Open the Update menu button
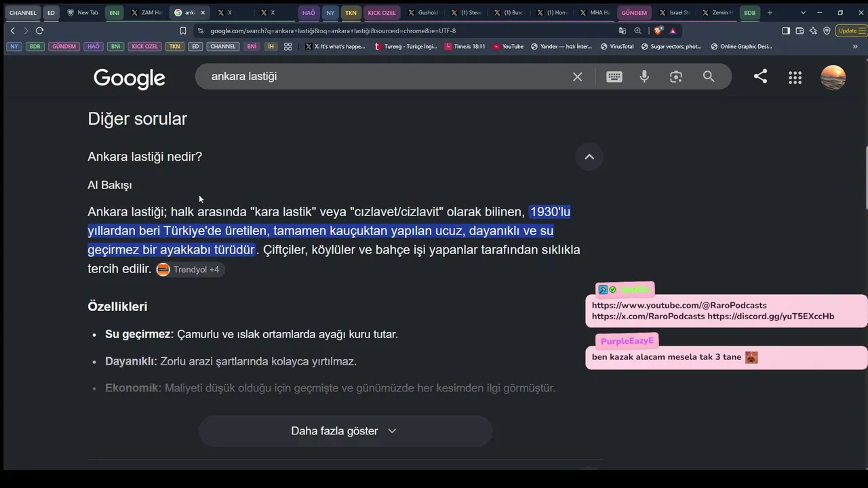Screen dimensions: 868x488 851,30
